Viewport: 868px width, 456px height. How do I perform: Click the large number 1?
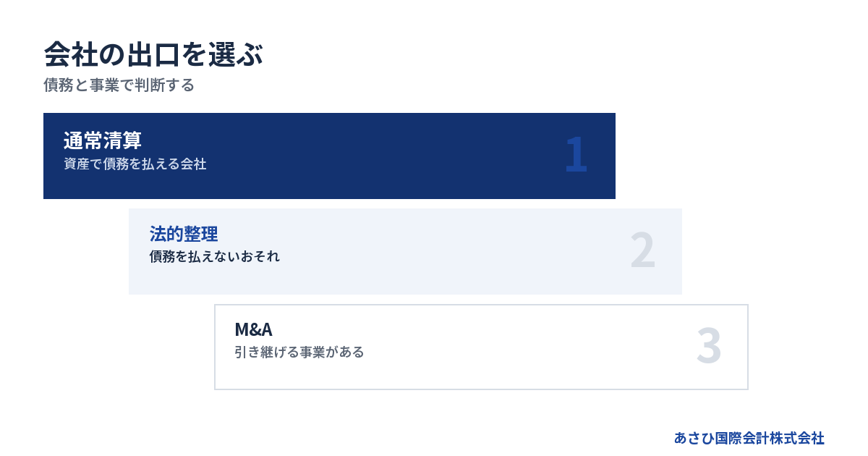pos(576,154)
